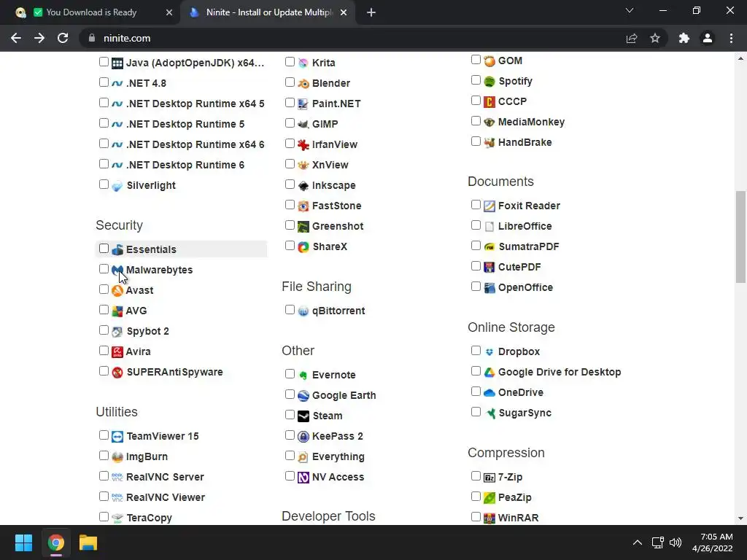Screen dimensions: 747x560
Task: Click the Avast orange icon
Action: pyautogui.click(x=117, y=290)
